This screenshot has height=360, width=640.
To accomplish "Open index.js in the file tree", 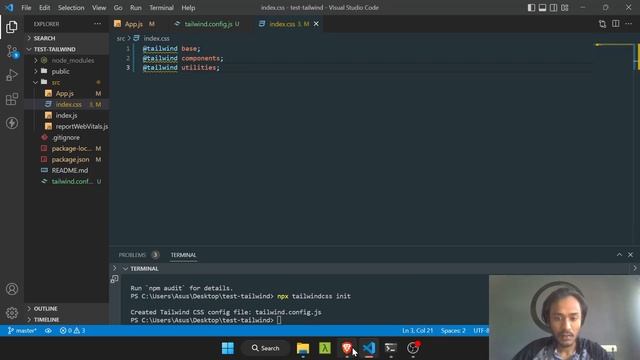I will point(67,116).
